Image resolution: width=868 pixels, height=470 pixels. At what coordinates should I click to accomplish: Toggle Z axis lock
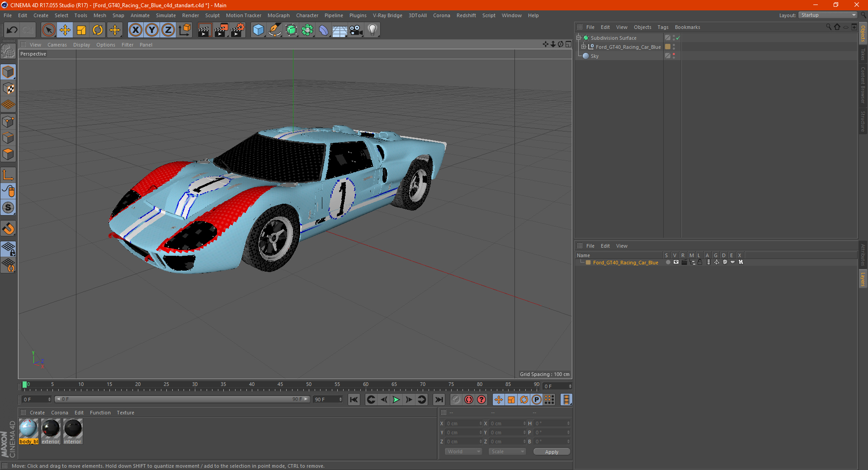point(168,30)
